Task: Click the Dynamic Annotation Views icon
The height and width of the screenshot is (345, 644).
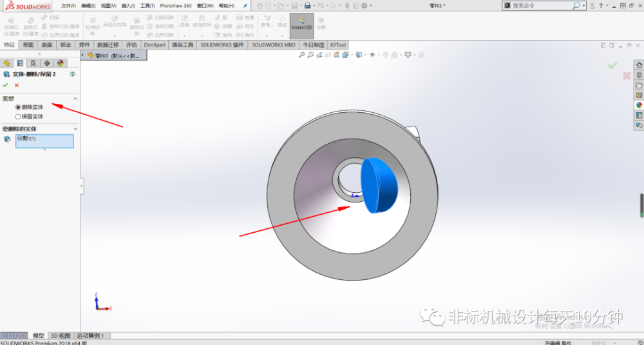Action: click(337, 55)
